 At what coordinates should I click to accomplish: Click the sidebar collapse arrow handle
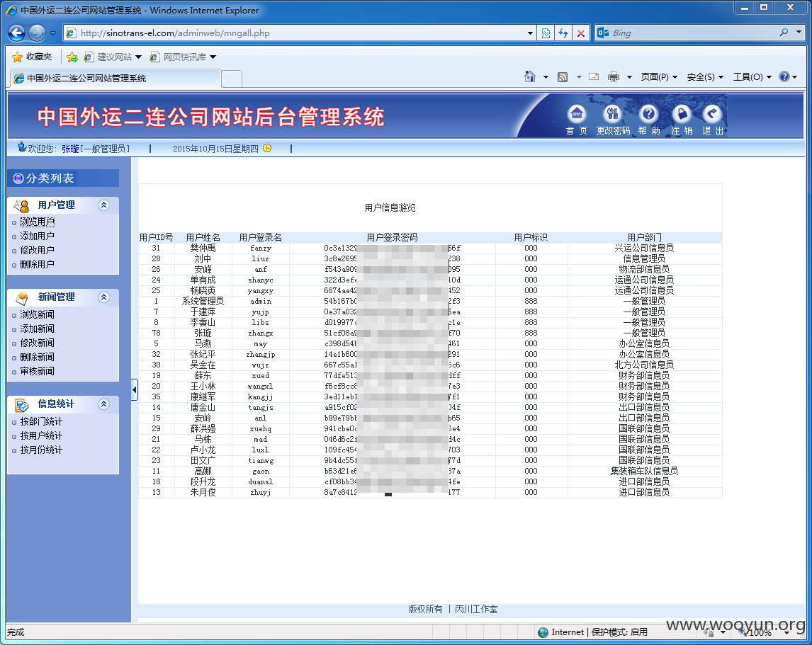pyautogui.click(x=135, y=390)
